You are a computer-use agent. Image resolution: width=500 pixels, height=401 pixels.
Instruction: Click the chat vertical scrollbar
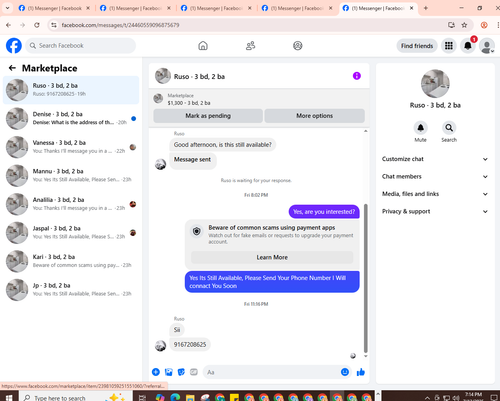(x=365, y=278)
